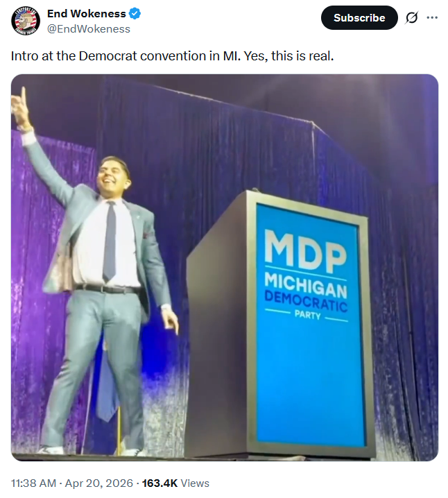448x498 pixels.
Task: Click the word DEMOCRATIC on podium sign
Action: pyautogui.click(x=306, y=301)
